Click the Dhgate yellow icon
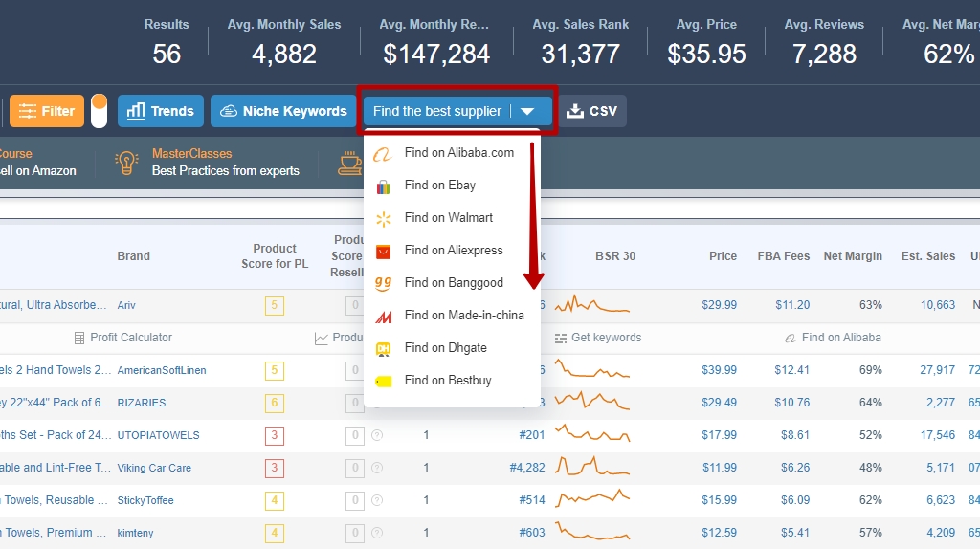980x549 pixels. coord(383,348)
